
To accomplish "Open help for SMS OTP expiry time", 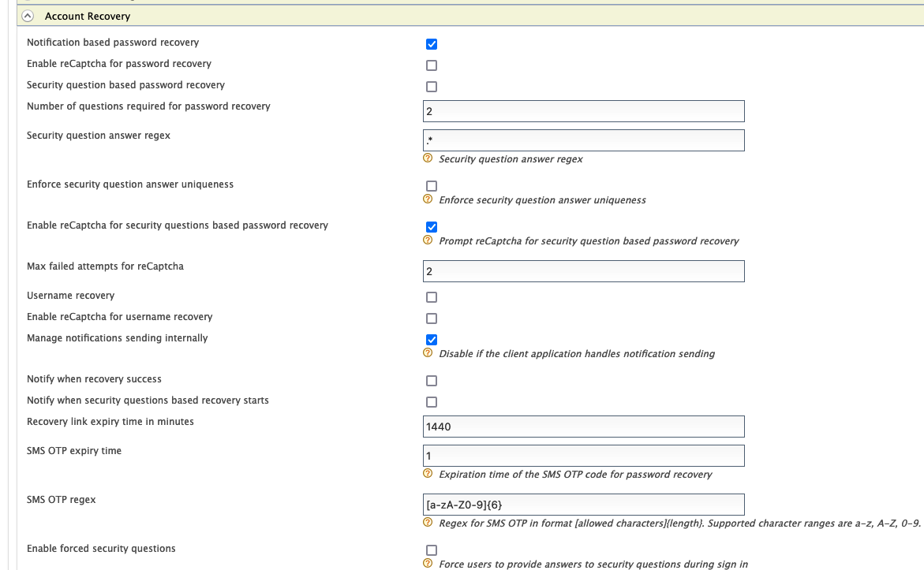I will click(x=426, y=475).
